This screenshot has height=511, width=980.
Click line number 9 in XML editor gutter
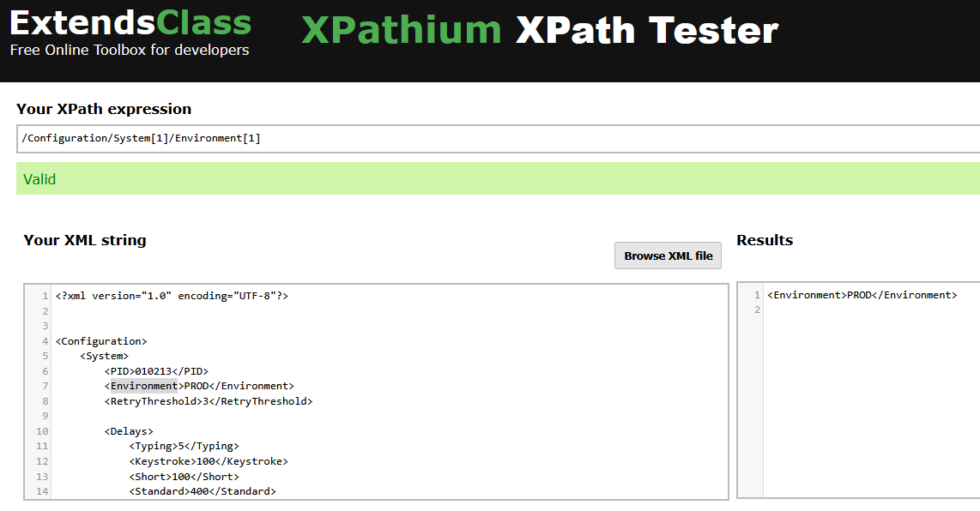click(x=45, y=416)
